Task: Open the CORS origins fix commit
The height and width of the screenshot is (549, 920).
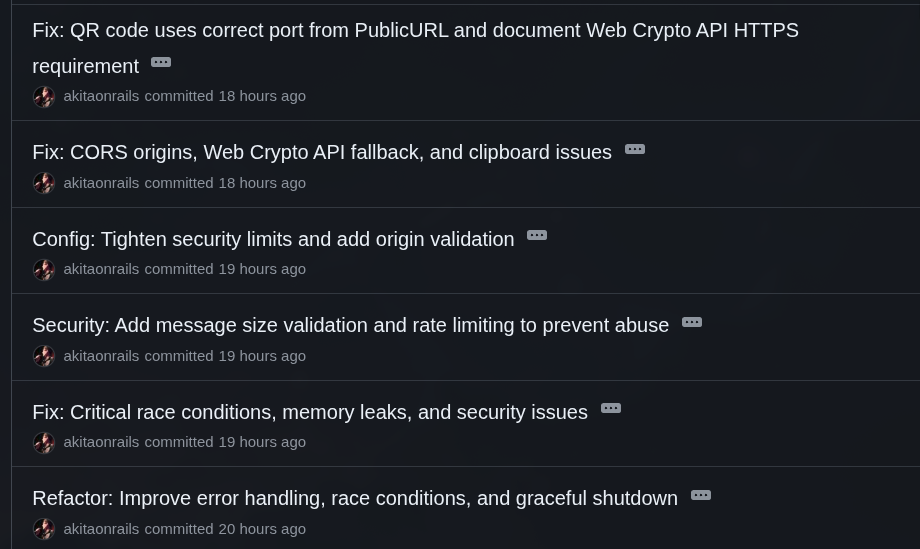Action: click(x=321, y=152)
